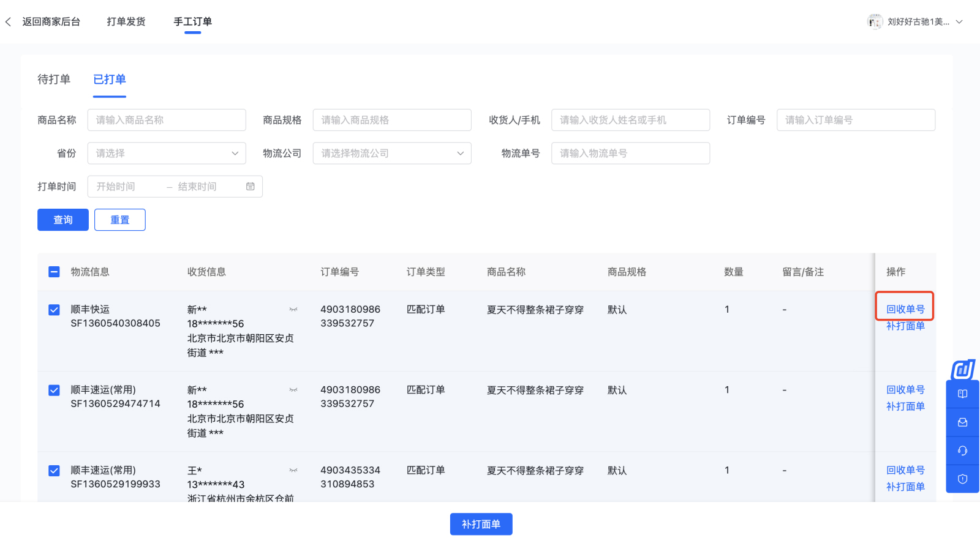Focus the 物流单号 input field
This screenshot has width=980, height=538.
point(631,154)
